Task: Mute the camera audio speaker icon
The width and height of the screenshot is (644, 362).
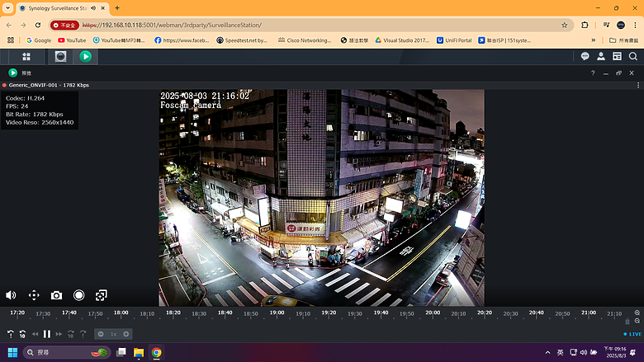Action: click(11, 295)
